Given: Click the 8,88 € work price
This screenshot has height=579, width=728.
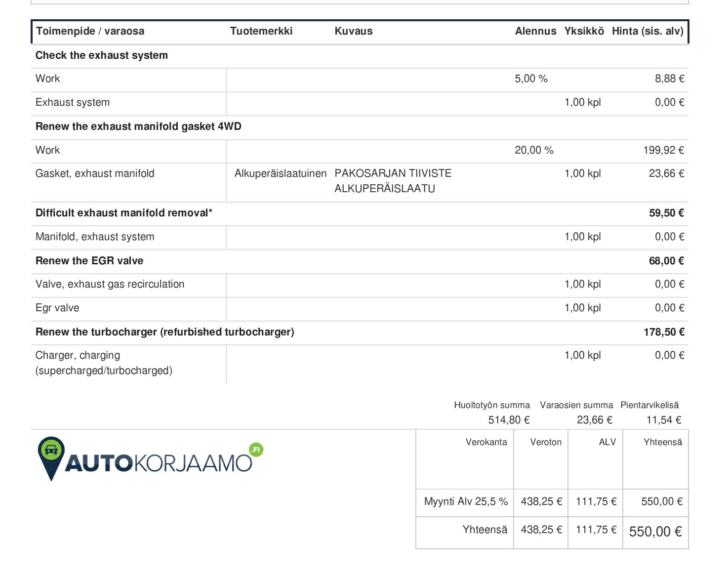Looking at the screenshot, I should tap(669, 79).
